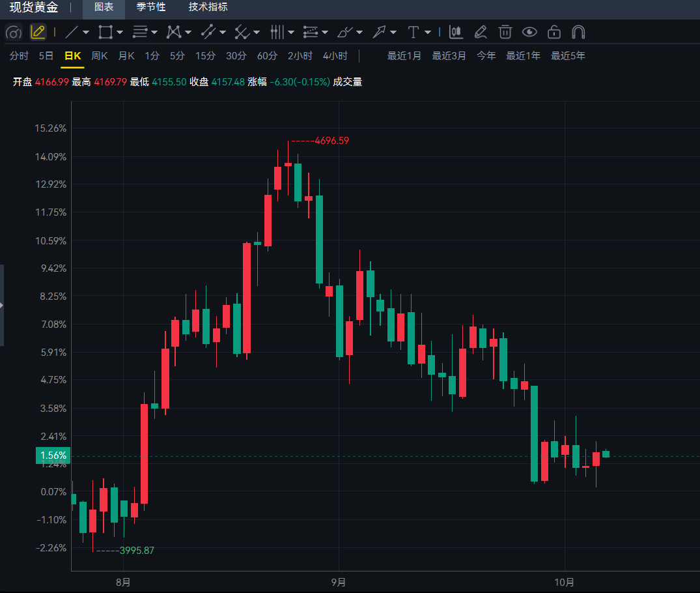The image size is (700, 593).
Task: Toggle the magnet snap mode icon
Action: point(579,32)
